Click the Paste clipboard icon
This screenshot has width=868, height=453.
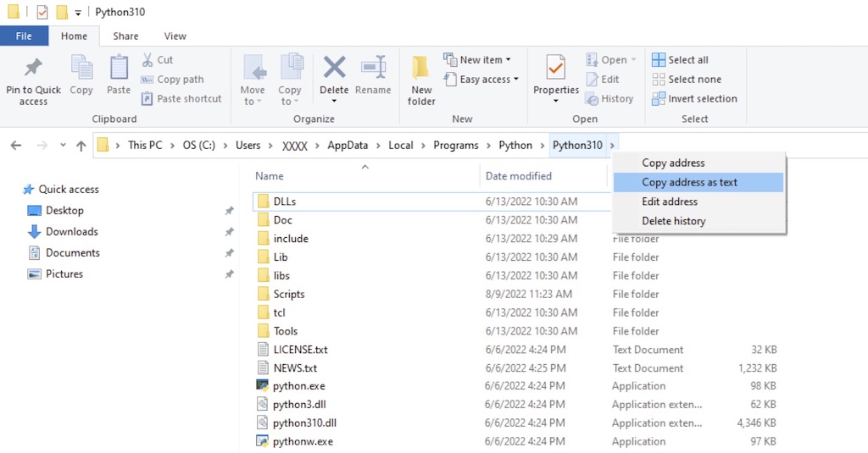coord(119,68)
